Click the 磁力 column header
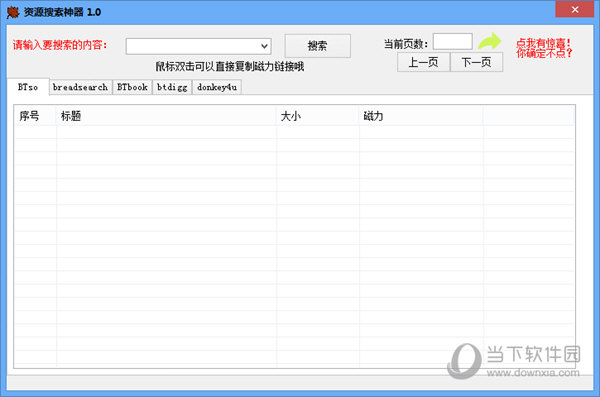Image resolution: width=600 pixels, height=397 pixels. 421,116
